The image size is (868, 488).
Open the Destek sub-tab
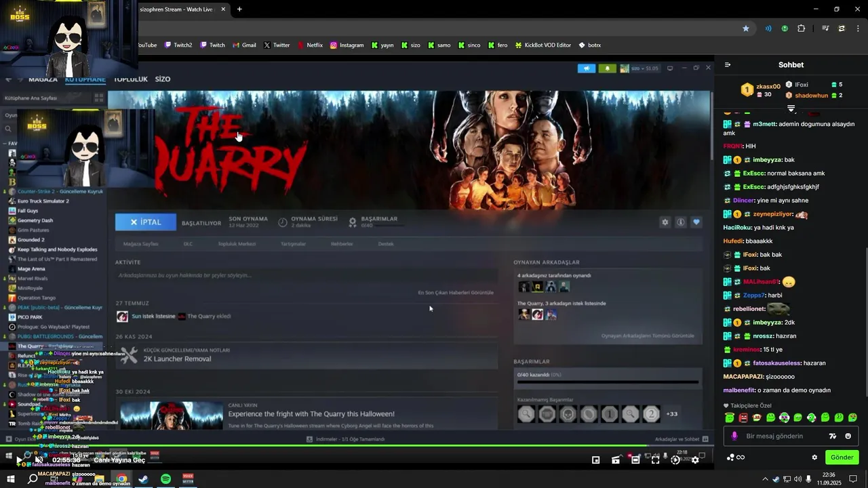coord(386,243)
